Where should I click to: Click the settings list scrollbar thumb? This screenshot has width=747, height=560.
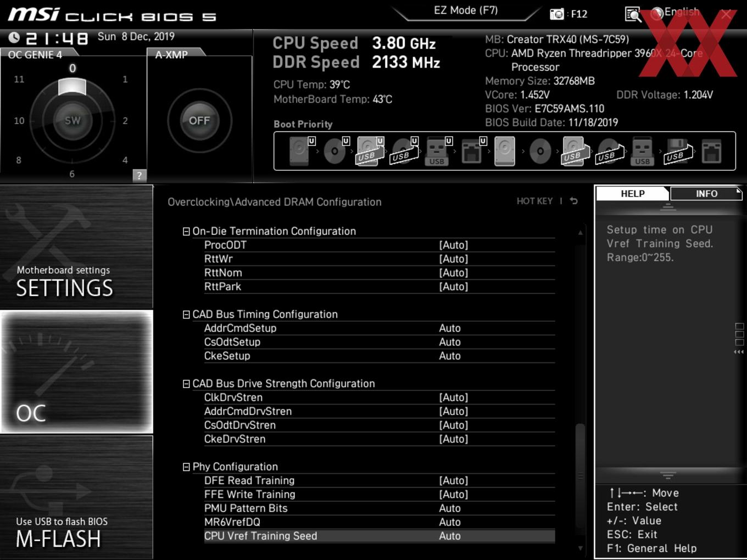tap(580, 475)
